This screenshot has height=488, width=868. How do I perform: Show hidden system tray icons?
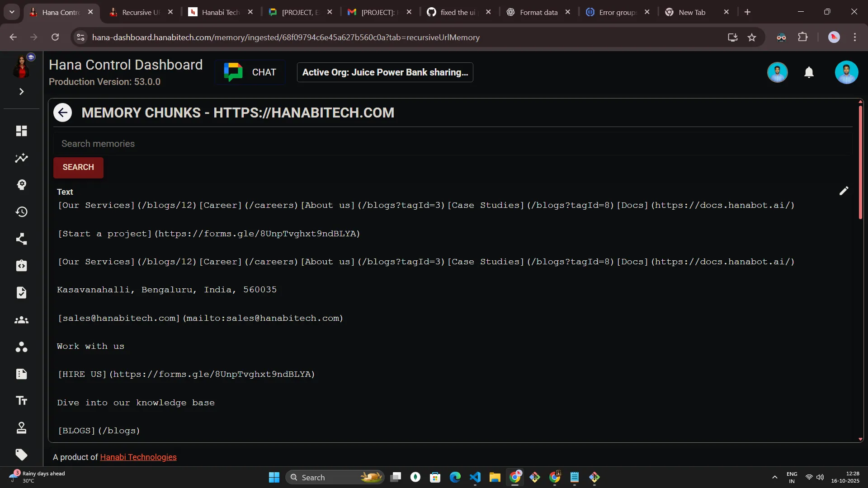click(x=774, y=477)
